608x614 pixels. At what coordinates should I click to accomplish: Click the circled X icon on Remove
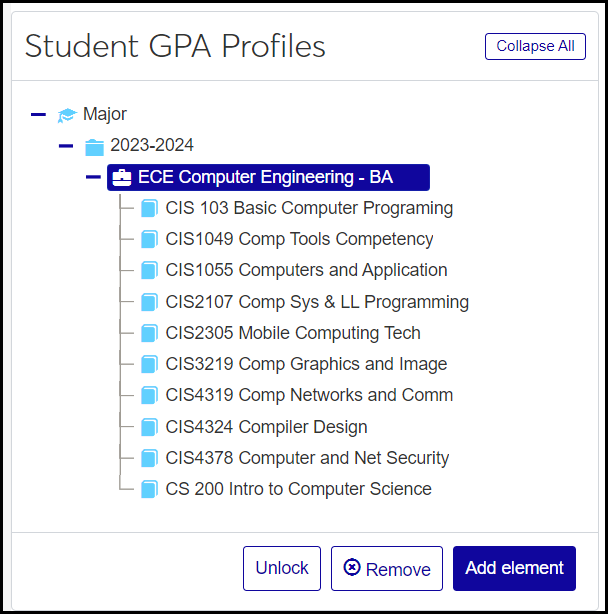[x=351, y=568]
